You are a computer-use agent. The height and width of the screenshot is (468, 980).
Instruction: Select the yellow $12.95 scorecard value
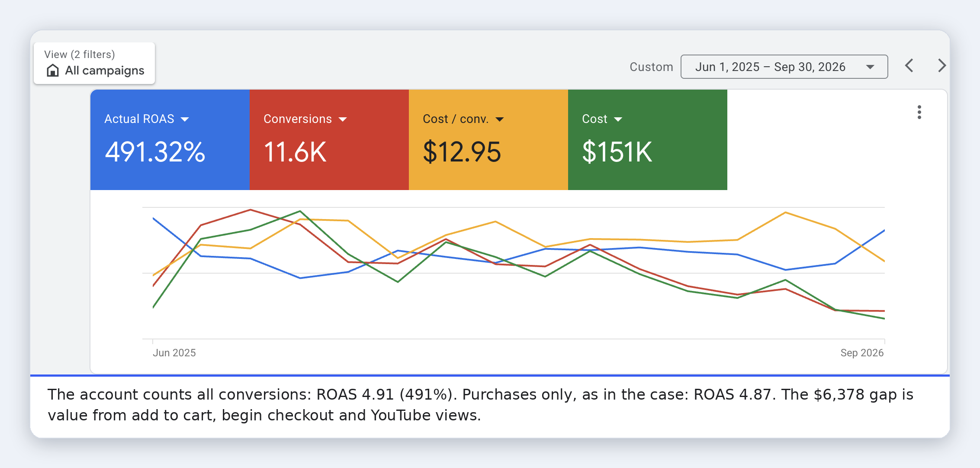[x=462, y=152]
